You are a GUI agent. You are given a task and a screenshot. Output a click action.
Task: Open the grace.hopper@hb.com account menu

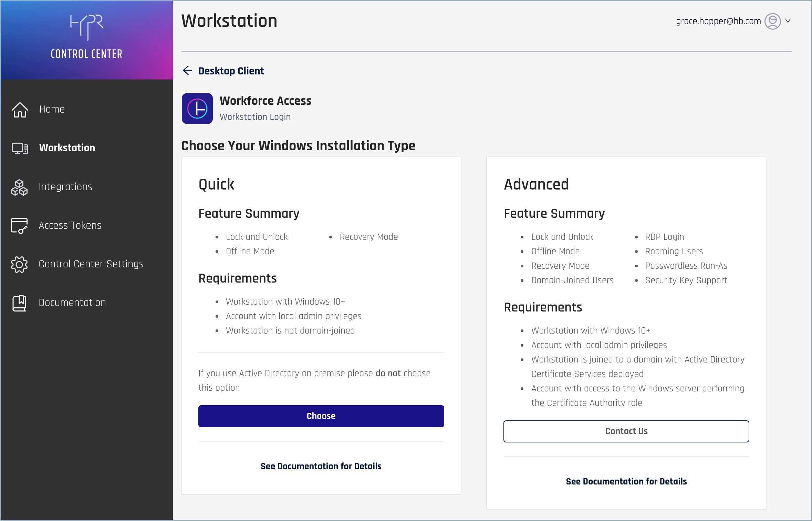click(718, 21)
